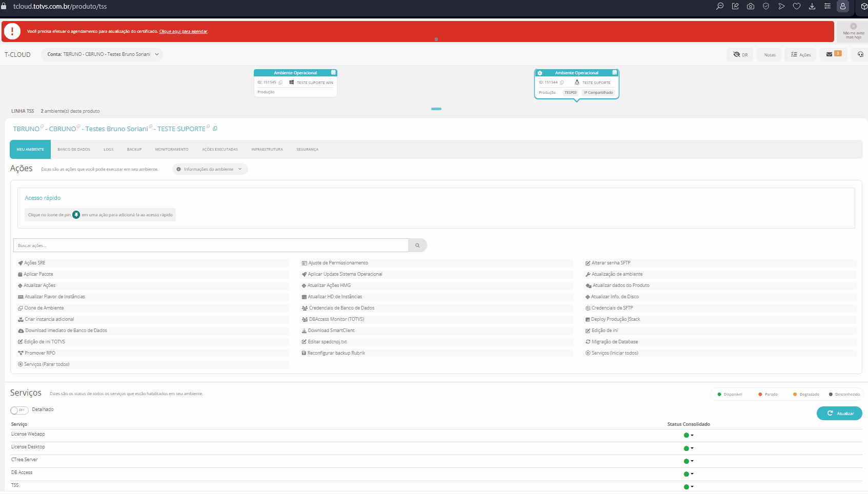This screenshot has width=868, height=494.
Task: Open Reconfigurar backup Rubrik action
Action: (x=333, y=353)
